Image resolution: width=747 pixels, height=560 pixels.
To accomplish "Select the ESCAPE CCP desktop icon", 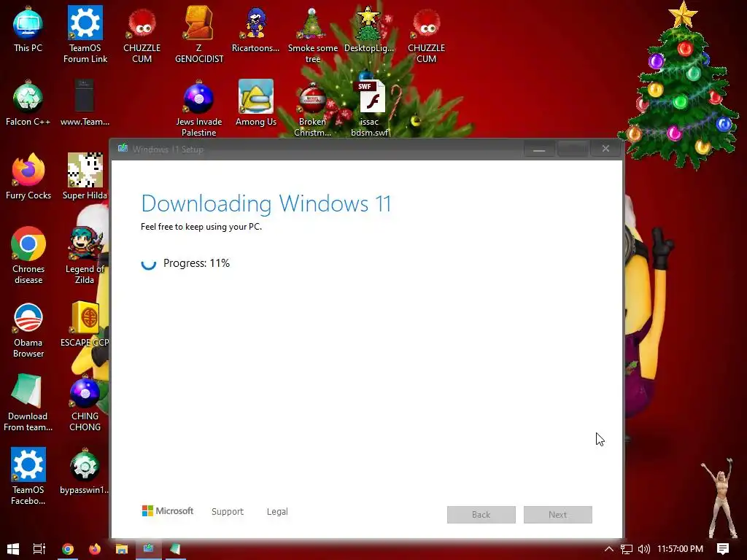I will coord(85,324).
